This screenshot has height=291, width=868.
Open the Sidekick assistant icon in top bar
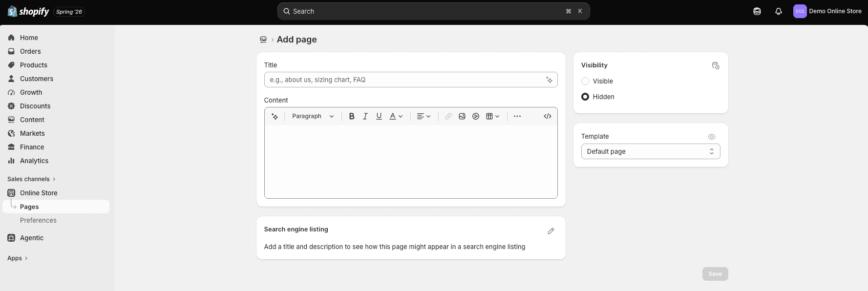coord(757,11)
